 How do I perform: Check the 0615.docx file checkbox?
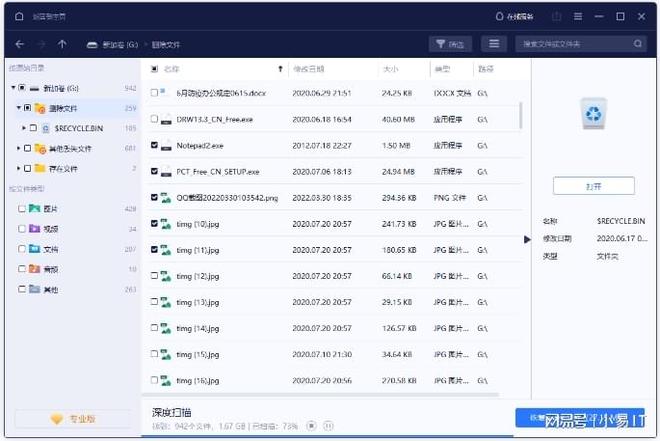(154, 93)
